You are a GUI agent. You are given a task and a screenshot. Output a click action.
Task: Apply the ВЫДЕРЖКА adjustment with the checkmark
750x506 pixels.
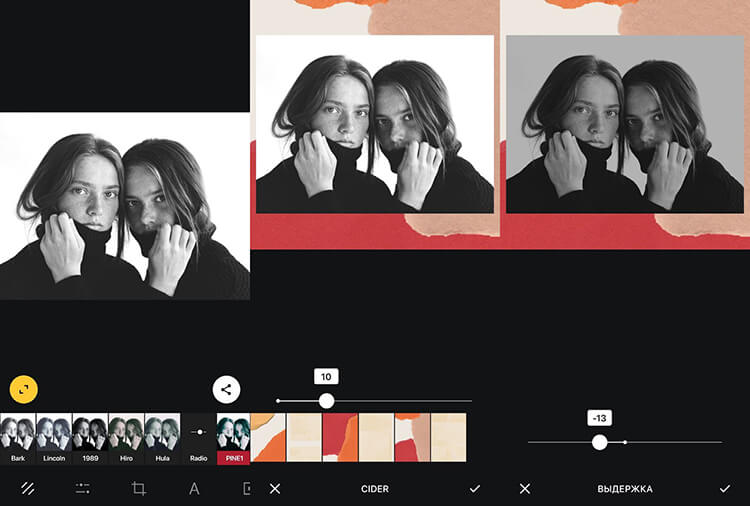[724, 488]
